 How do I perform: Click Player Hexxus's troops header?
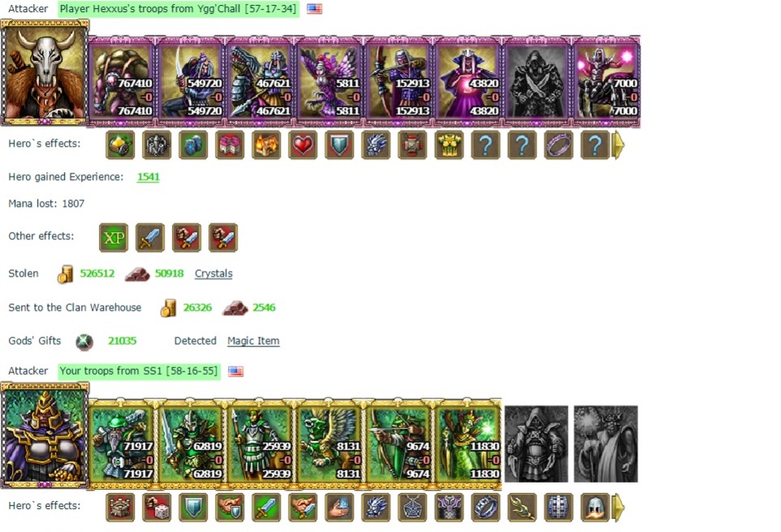pos(178,9)
